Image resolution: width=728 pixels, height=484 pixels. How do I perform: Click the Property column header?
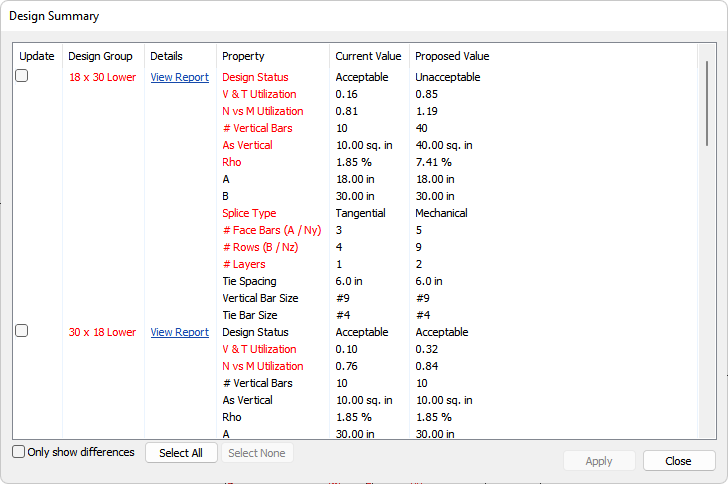[243, 56]
